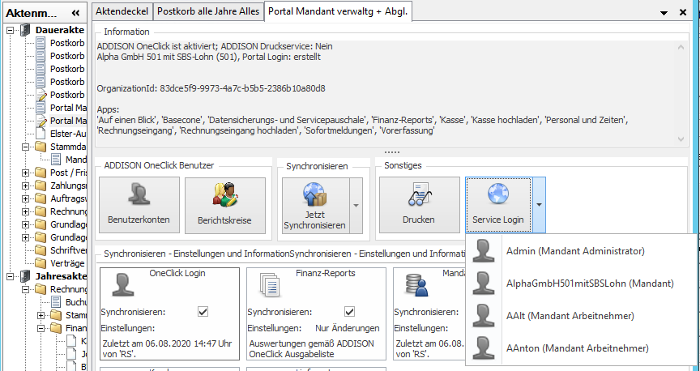This screenshot has height=371, width=700.
Task: Click the Admin user silhouette icon
Action: [483, 251]
